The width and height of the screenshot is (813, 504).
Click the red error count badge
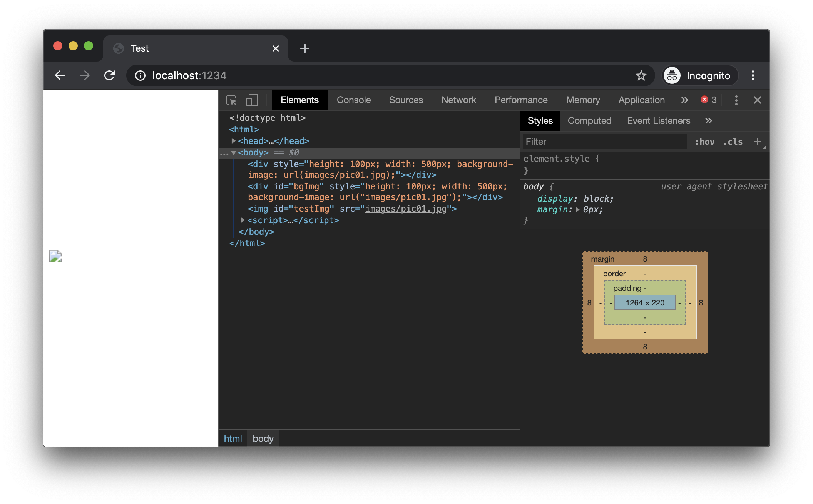[708, 100]
